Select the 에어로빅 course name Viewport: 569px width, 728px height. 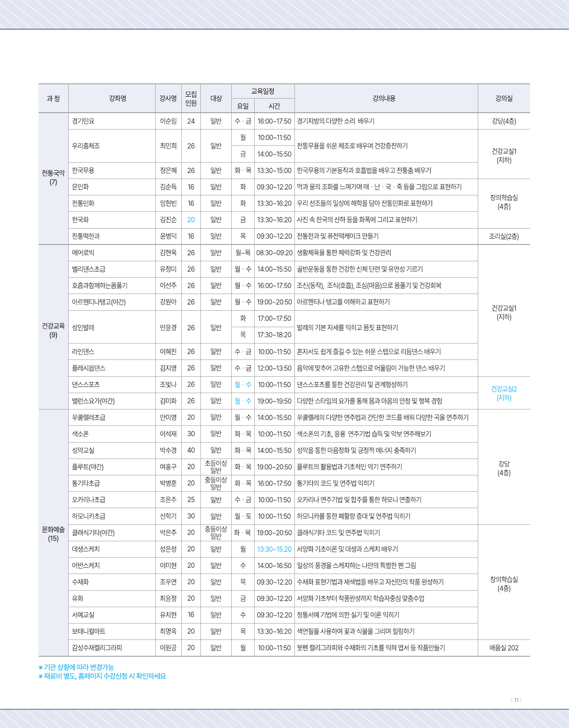tap(83, 253)
